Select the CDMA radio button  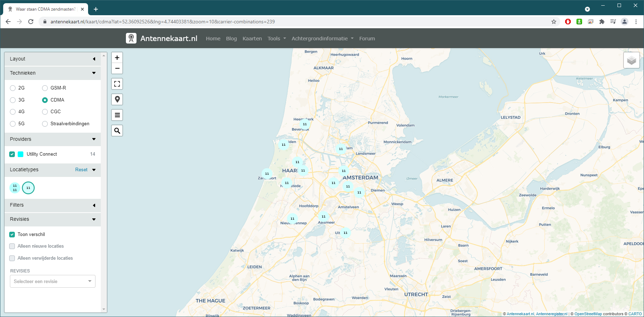[45, 100]
